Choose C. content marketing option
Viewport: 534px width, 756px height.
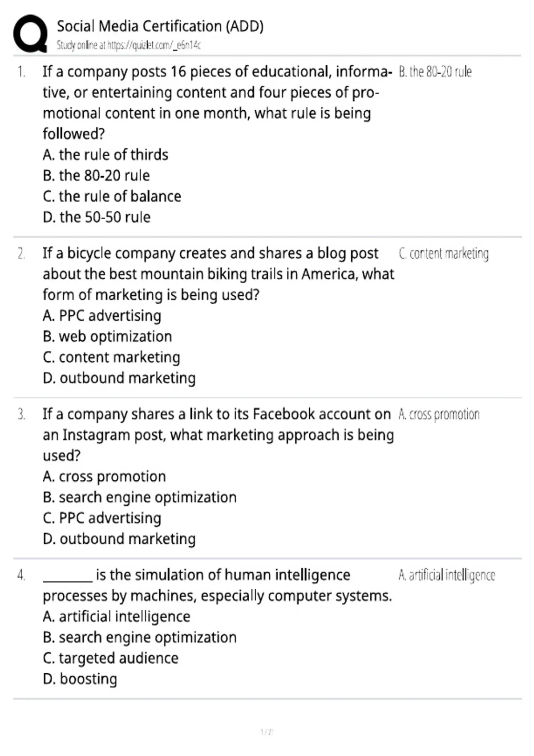pyautogui.click(x=111, y=357)
